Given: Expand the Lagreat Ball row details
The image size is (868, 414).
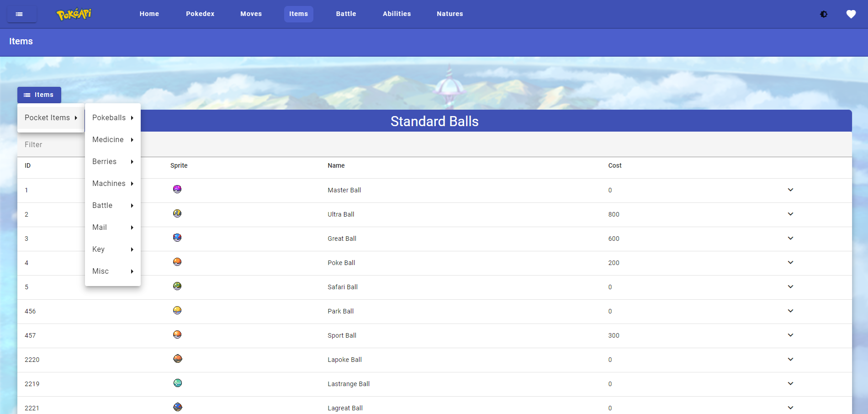Looking at the screenshot, I should pyautogui.click(x=790, y=408).
